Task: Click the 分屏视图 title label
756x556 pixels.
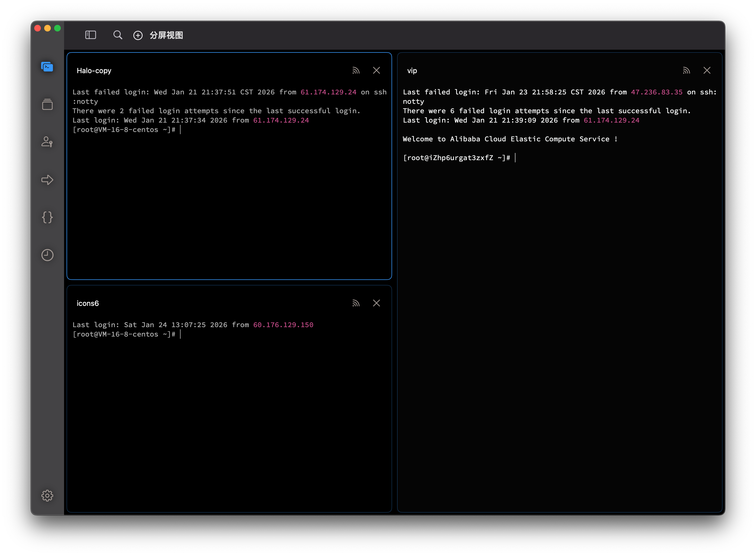Action: coord(166,35)
